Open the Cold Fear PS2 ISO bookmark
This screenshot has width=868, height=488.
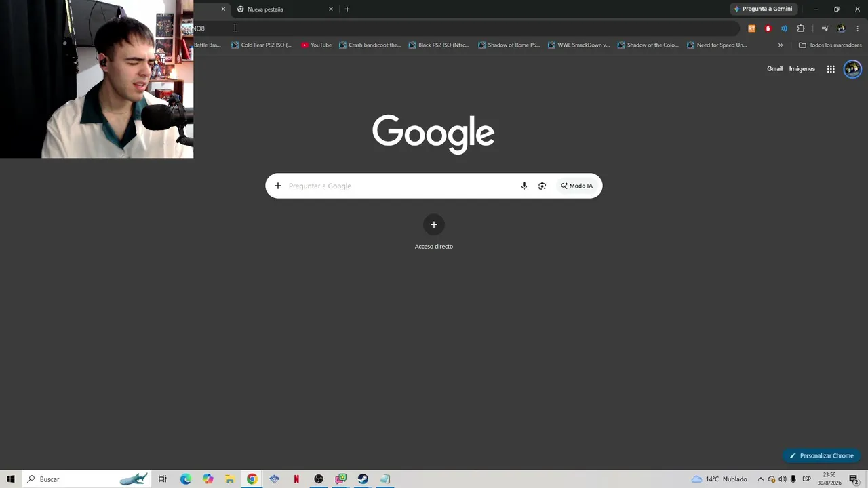[x=262, y=45]
